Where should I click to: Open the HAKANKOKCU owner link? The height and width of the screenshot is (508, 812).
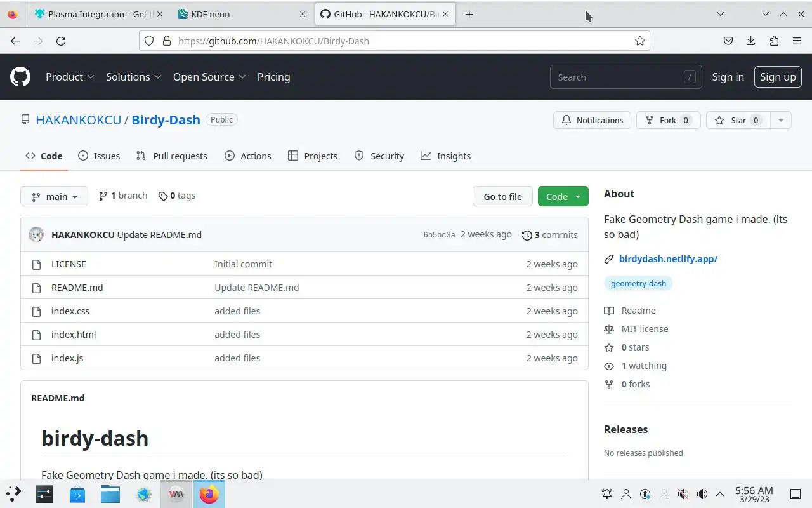pyautogui.click(x=79, y=120)
